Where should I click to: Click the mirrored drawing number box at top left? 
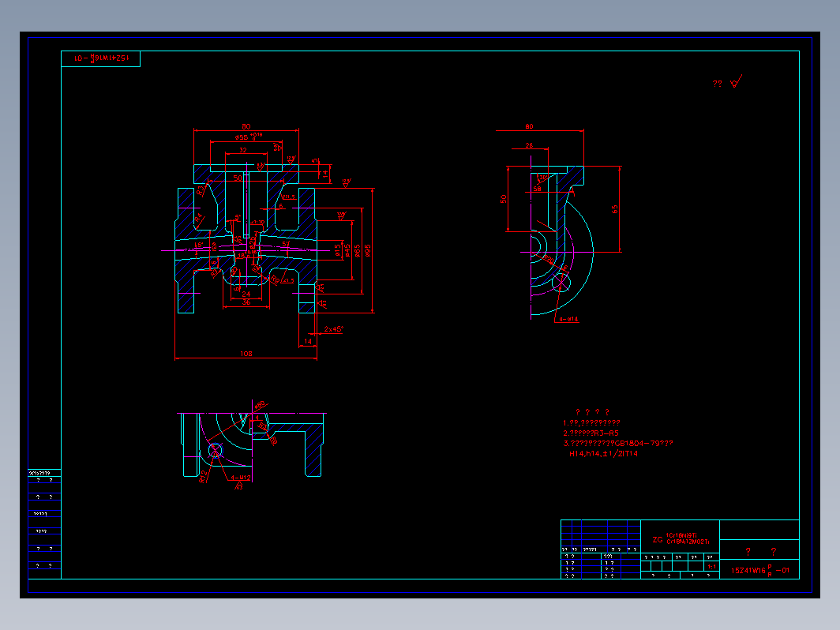101,58
